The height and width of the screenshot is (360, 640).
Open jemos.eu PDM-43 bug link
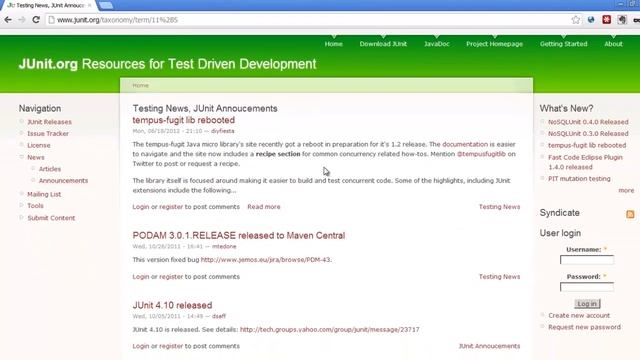tap(265, 260)
